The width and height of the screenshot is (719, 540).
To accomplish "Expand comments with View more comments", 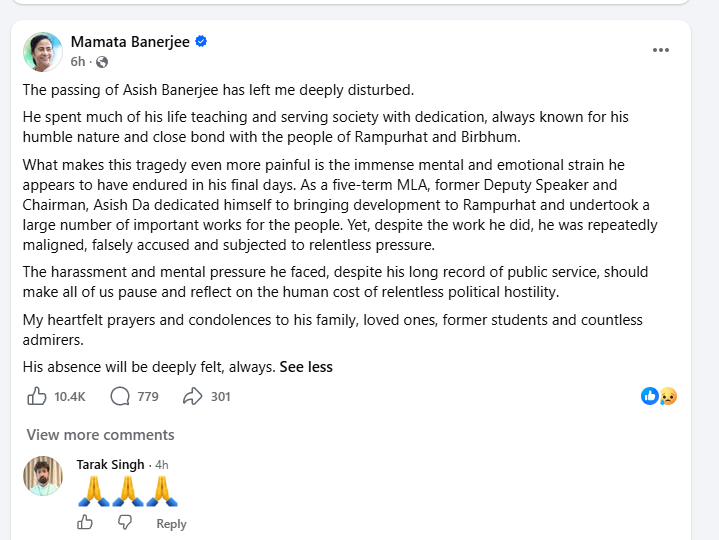I will pyautogui.click(x=100, y=435).
